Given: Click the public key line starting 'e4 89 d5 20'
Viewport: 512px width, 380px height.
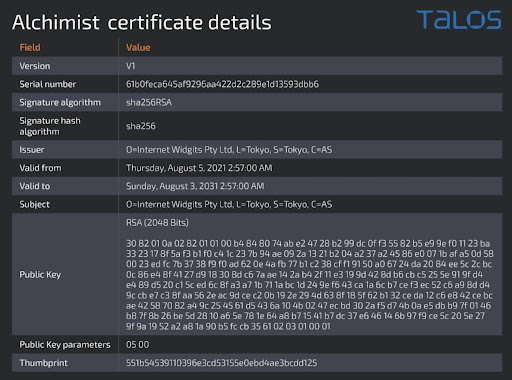Looking at the screenshot, I should tap(308, 285).
